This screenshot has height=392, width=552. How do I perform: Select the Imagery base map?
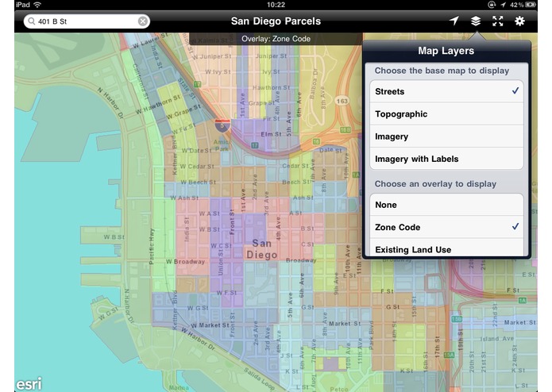pos(446,136)
